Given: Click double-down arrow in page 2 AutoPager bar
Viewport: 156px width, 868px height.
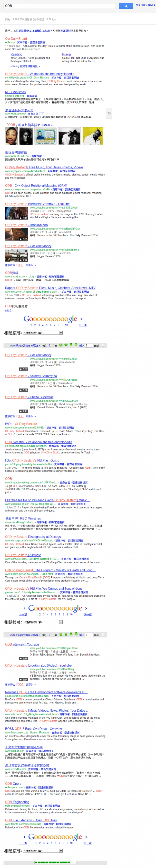Looking at the screenshot, I should pyautogui.click(x=76, y=345).
